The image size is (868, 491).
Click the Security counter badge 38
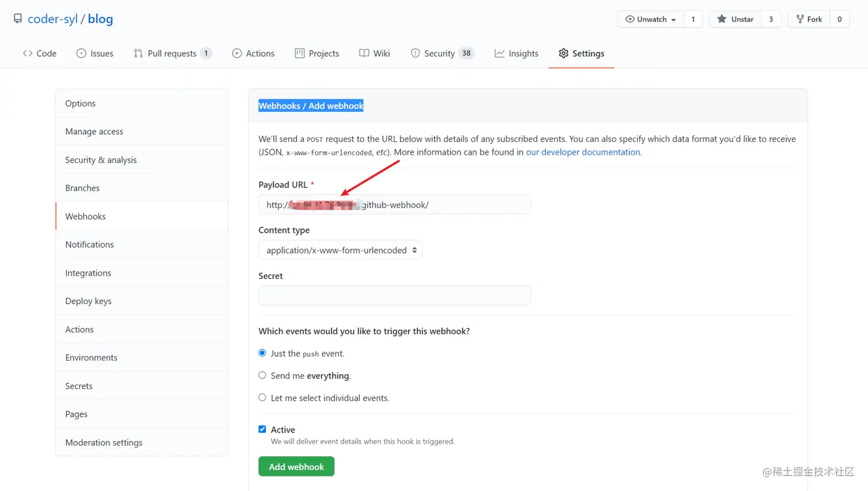pos(466,53)
